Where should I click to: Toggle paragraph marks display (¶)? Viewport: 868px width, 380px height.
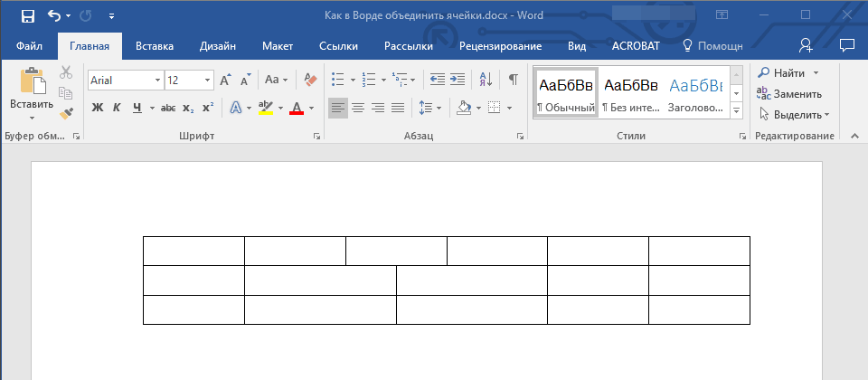coord(513,80)
